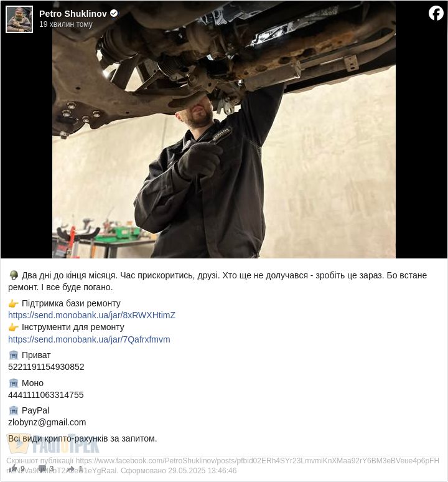Open monobank jar link 7Qafrxfmvm
Image resolution: width=448 pixels, height=482 pixels.
pyautogui.click(x=89, y=339)
